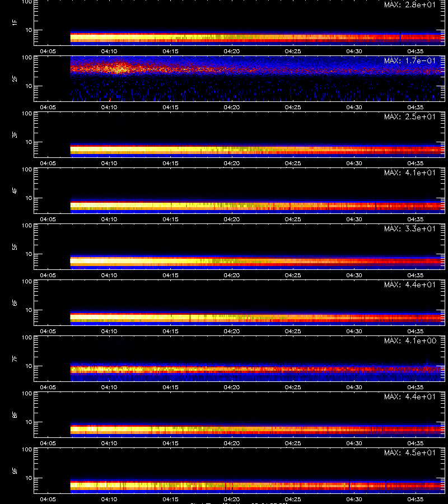The height and width of the screenshot is (504, 448).
Task: Click the 04:35 time label under 3F panel
Action: point(415,163)
